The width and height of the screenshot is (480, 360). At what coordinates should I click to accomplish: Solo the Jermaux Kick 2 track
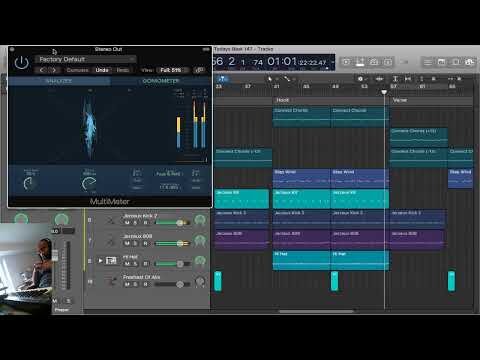click(x=136, y=222)
